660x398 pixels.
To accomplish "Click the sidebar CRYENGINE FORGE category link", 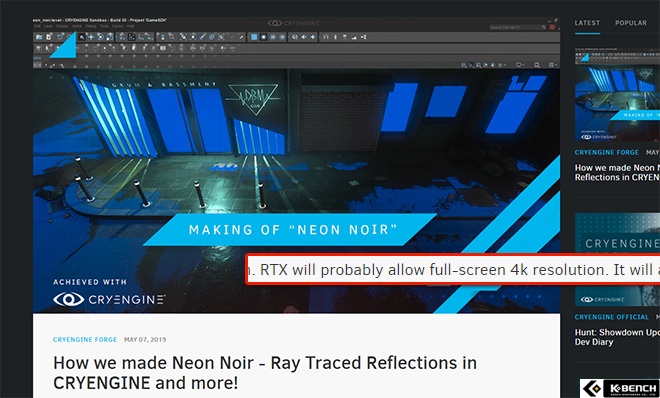I will pyautogui.click(x=607, y=152).
